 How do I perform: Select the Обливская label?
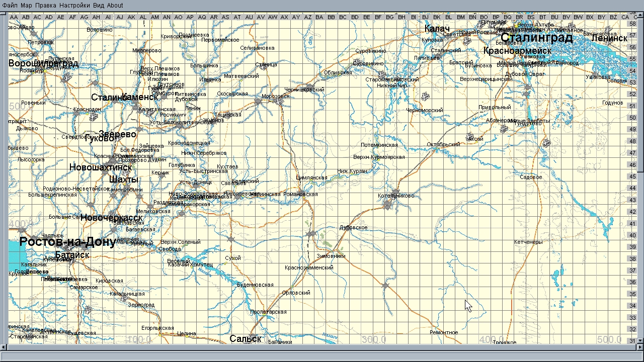tap(338, 73)
